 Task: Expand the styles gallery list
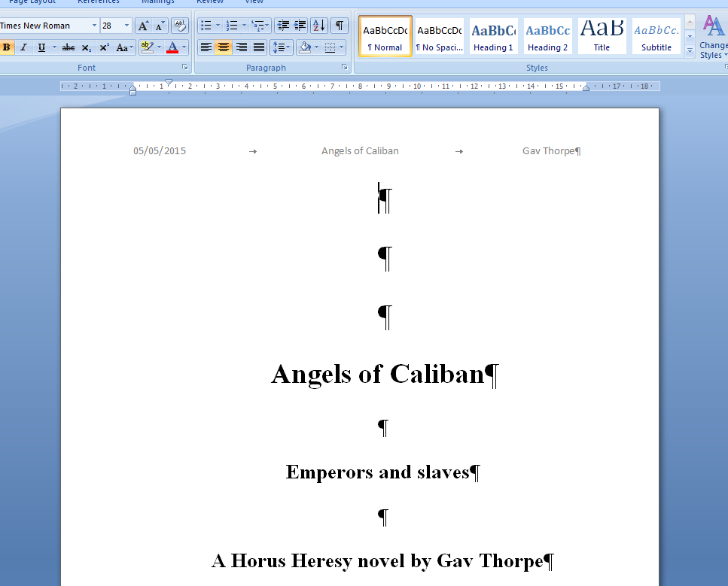point(690,50)
